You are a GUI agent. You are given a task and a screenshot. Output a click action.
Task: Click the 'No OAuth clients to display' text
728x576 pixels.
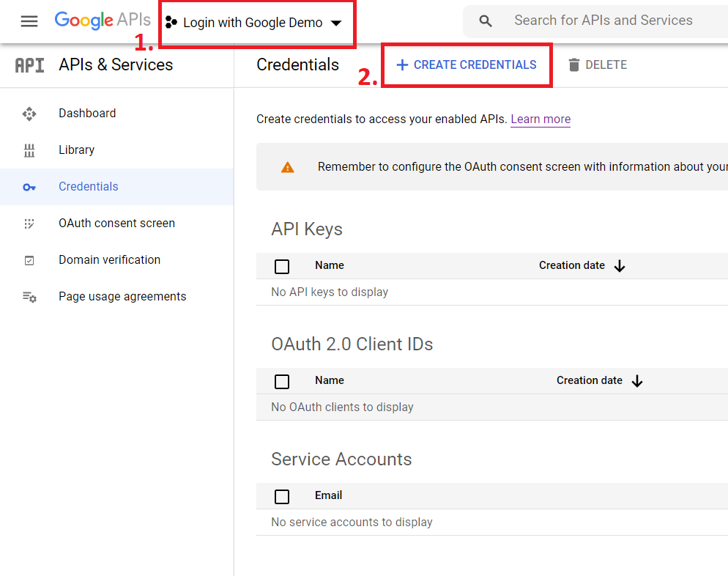tap(342, 407)
